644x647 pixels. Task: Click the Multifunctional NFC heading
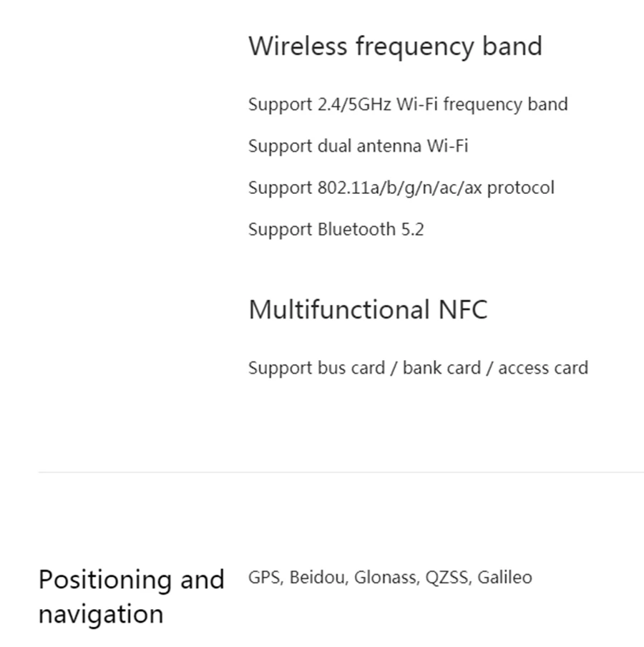point(368,309)
